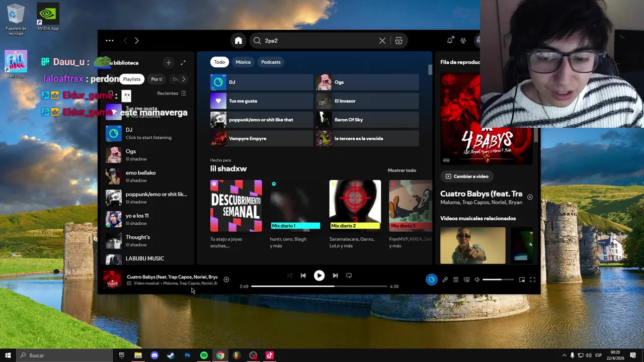The image size is (644, 362).
Task: Open Tus me gusta shortcut tile
Action: pos(262,101)
